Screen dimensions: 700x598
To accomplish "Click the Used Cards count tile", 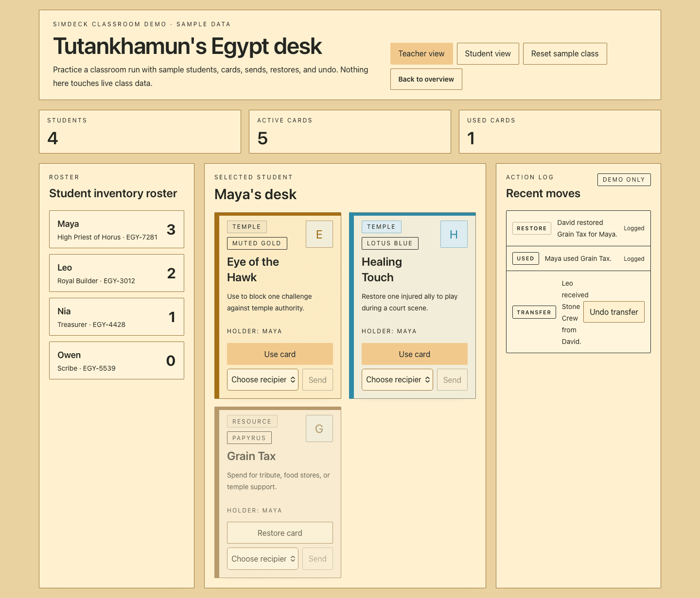I will [560, 132].
